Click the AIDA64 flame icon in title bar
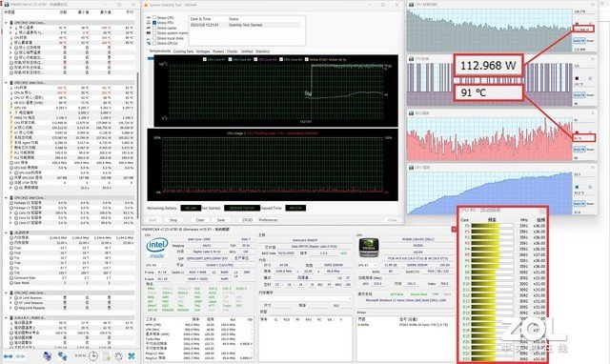Screen dimensions: 610x364 click(x=146, y=5)
